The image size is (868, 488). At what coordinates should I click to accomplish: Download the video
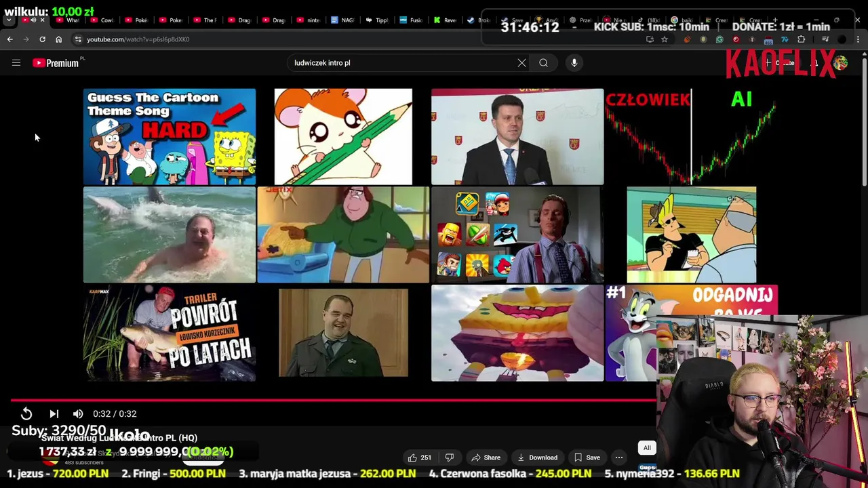coord(536,457)
